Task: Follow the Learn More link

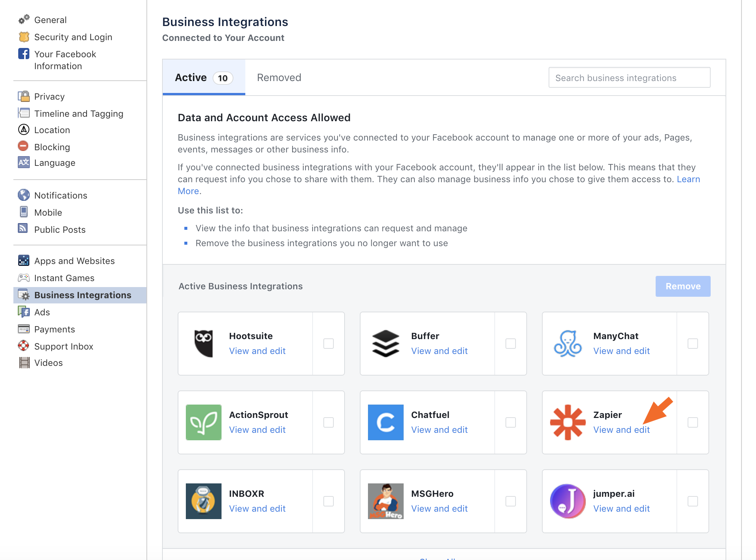Action: (x=688, y=179)
